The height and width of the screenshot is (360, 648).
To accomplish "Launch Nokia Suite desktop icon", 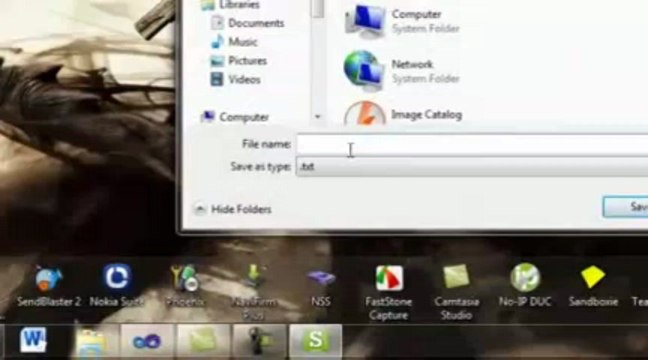I will pyautogui.click(x=117, y=286).
